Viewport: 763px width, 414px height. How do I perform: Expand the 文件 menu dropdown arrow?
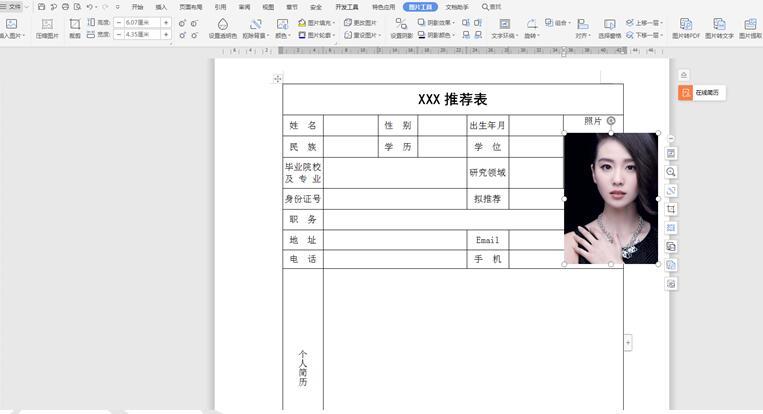click(27, 7)
